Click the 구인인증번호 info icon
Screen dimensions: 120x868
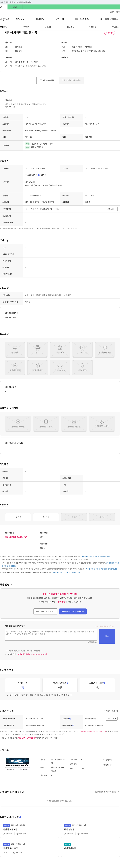coord(73,725)
